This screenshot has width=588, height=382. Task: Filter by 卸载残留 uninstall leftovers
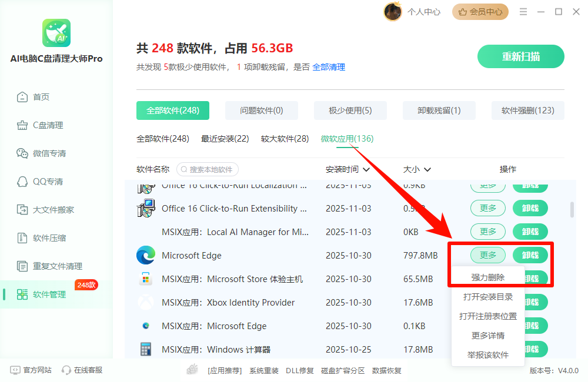(x=439, y=110)
